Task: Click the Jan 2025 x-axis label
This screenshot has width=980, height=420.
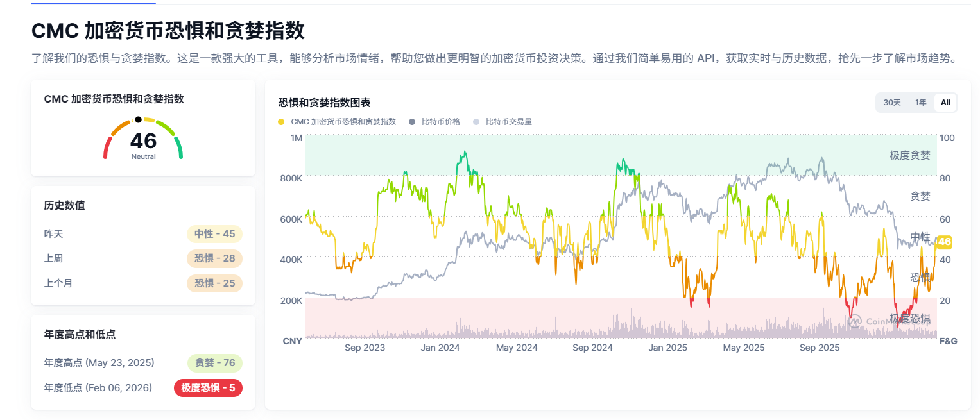Action: pos(667,348)
